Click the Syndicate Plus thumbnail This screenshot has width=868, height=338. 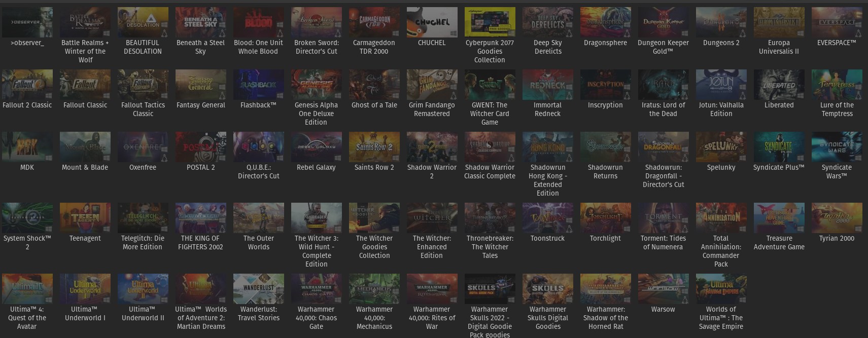point(779,147)
